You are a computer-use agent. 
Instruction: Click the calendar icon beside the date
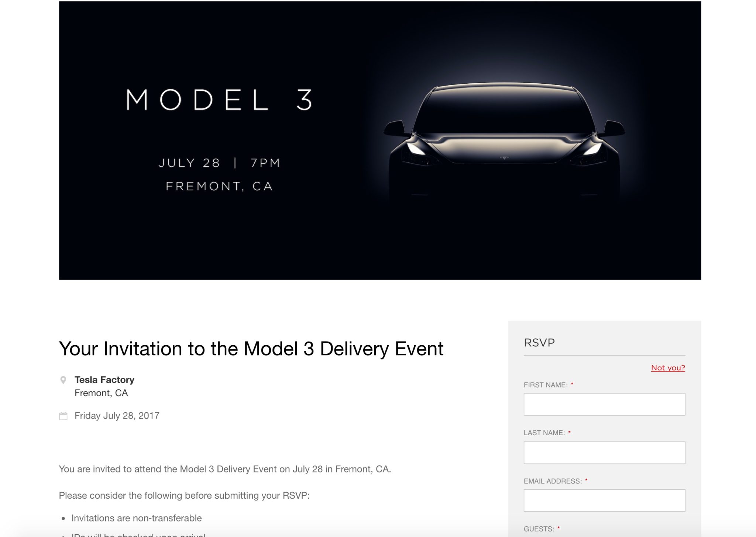63,416
